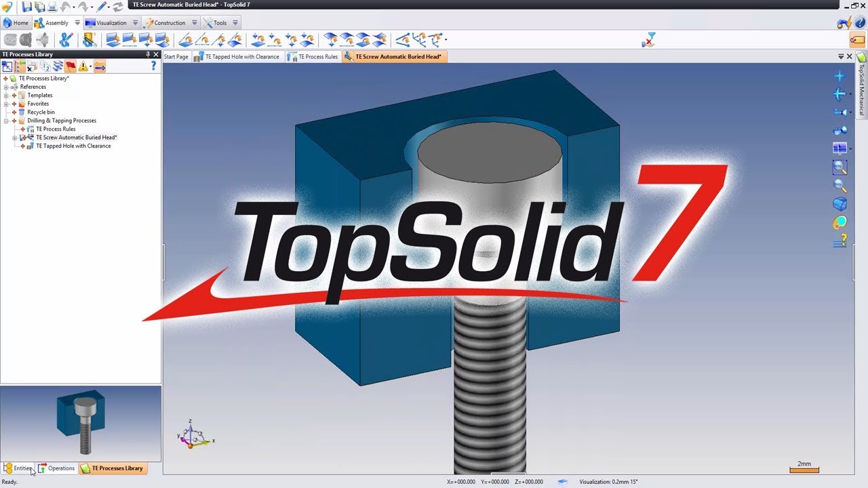The image size is (868, 488).
Task: Switch to the Operations bottom tab
Action: (57, 468)
